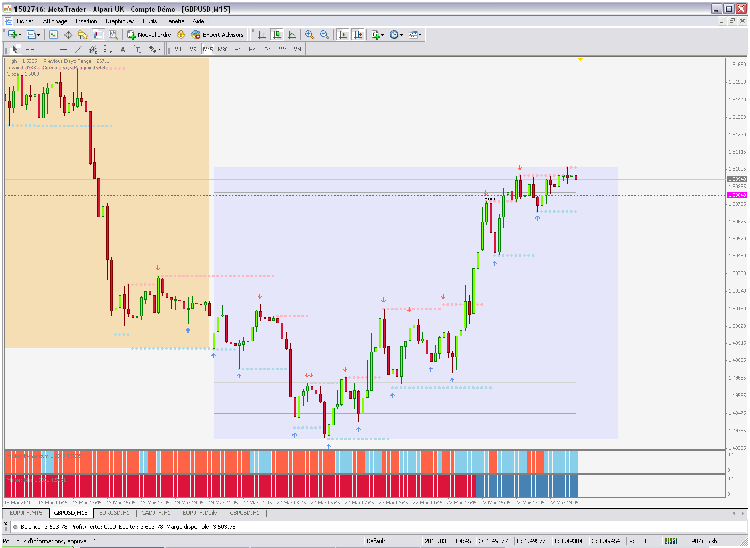Click the New Order button

click(149, 34)
